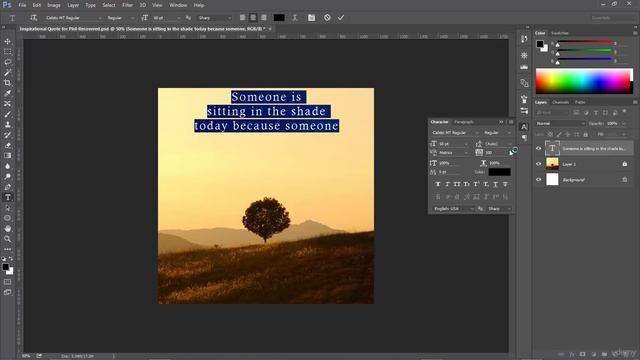Screen dimensions: 640x360
Task: Click Color swatch in Character panel
Action: 500,172
